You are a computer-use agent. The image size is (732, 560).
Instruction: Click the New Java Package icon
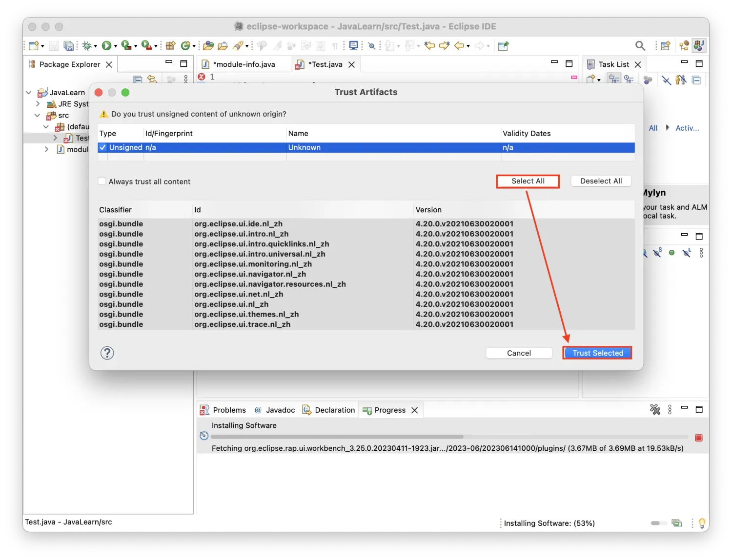[x=170, y=46]
